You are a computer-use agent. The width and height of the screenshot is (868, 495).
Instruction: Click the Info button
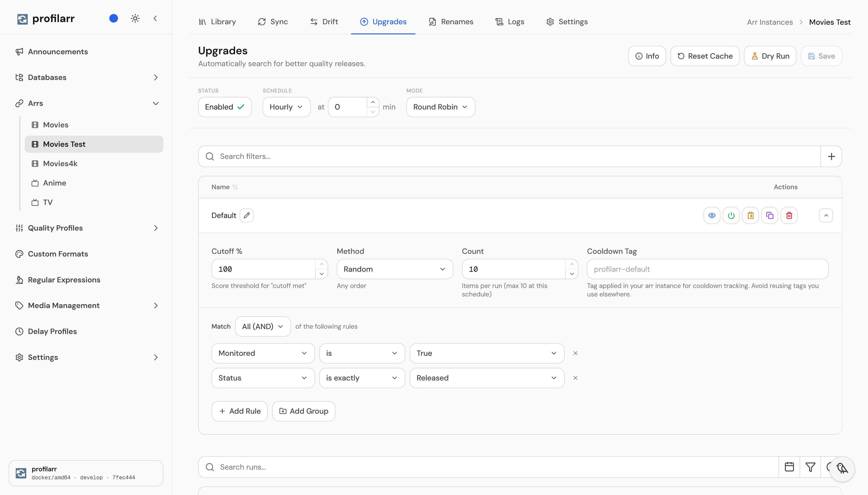[x=647, y=56]
